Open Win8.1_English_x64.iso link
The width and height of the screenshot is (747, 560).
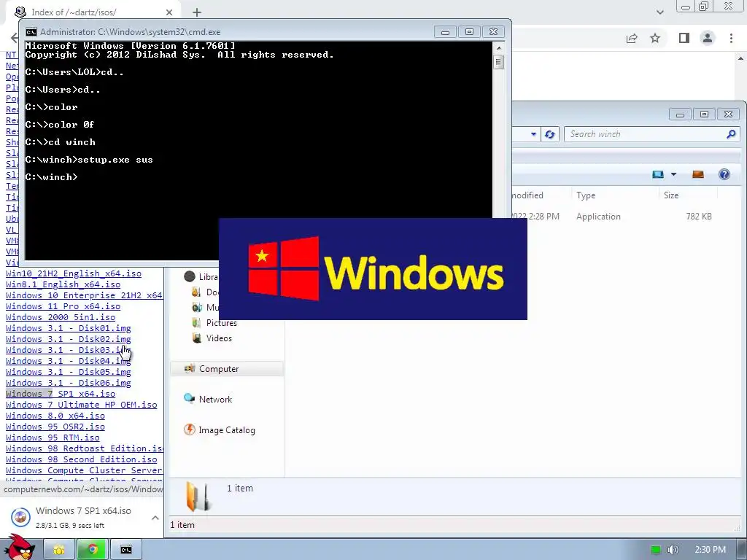coord(63,284)
